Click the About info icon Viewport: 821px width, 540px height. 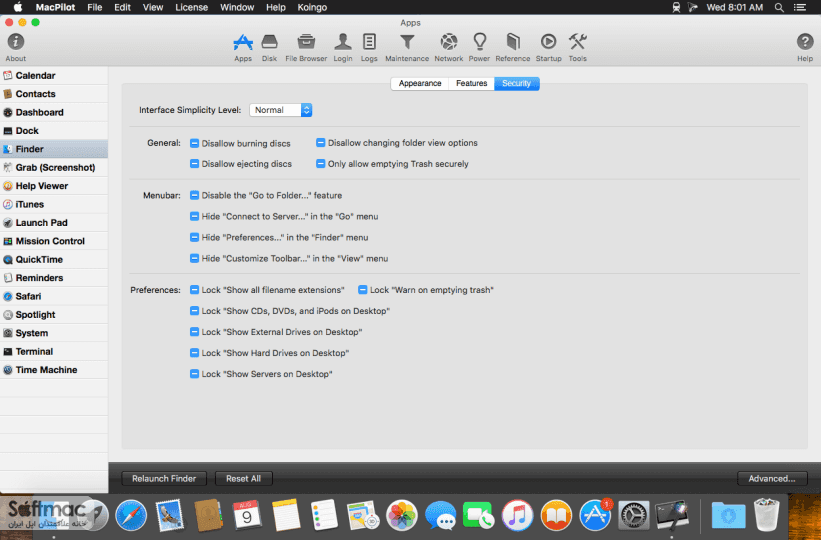pos(16,42)
